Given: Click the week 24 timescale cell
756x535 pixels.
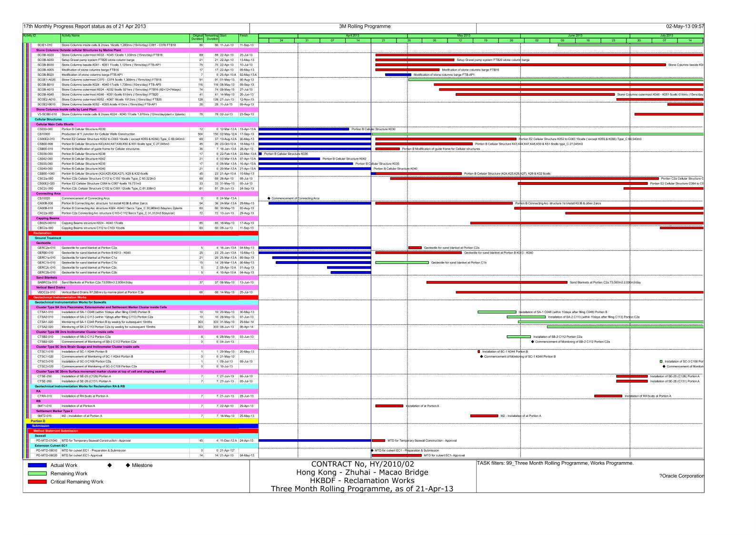Looking at the screenshot, I should coord(281,40).
